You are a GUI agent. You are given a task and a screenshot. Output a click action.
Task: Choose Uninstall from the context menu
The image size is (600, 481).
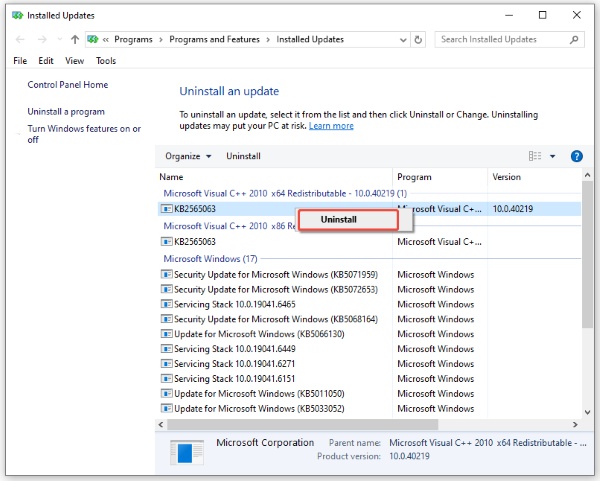(348, 220)
